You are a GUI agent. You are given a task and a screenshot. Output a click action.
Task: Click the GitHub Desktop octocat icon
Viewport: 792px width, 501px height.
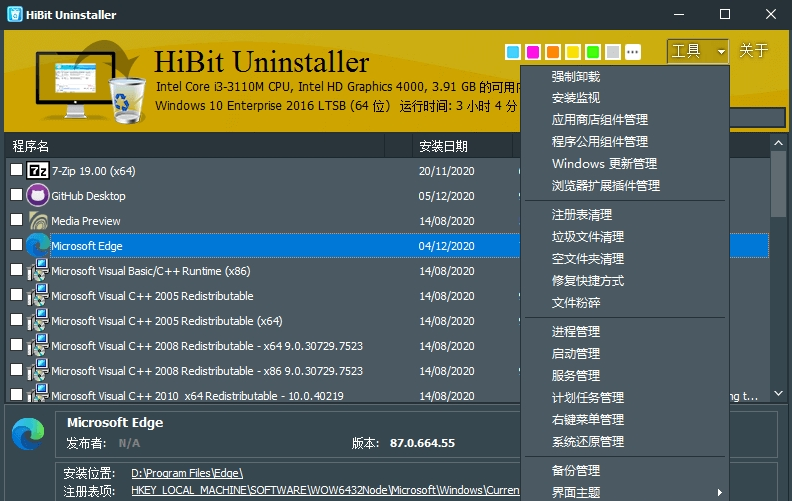[x=38, y=195]
